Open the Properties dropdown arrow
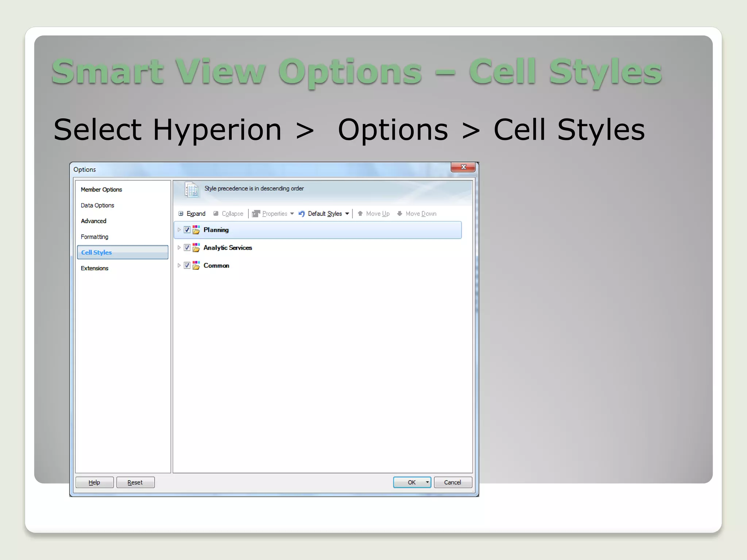747x560 pixels. click(x=292, y=214)
